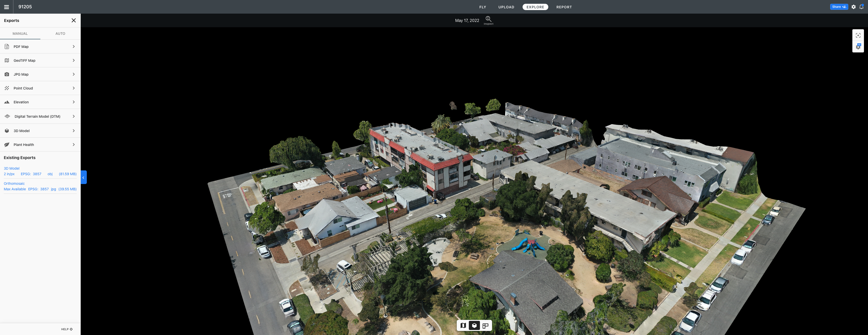Open the existing 3D Model export link
This screenshot has height=335, width=868.
[x=11, y=168]
